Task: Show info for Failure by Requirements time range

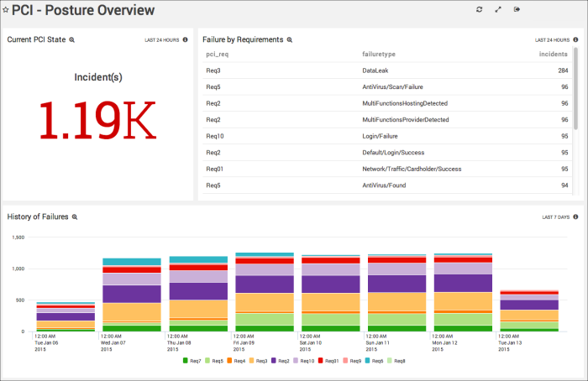Action: pyautogui.click(x=575, y=39)
